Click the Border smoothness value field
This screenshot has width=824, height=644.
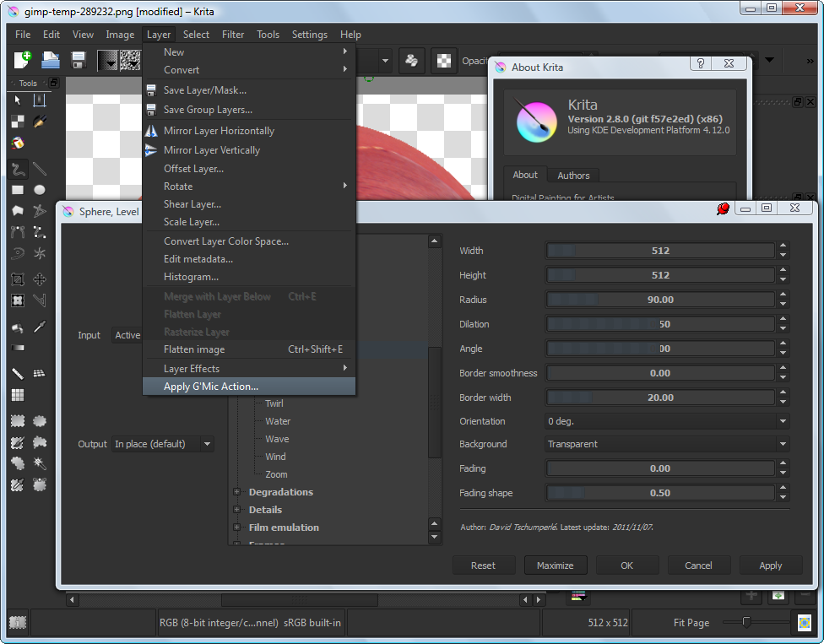tap(660, 373)
